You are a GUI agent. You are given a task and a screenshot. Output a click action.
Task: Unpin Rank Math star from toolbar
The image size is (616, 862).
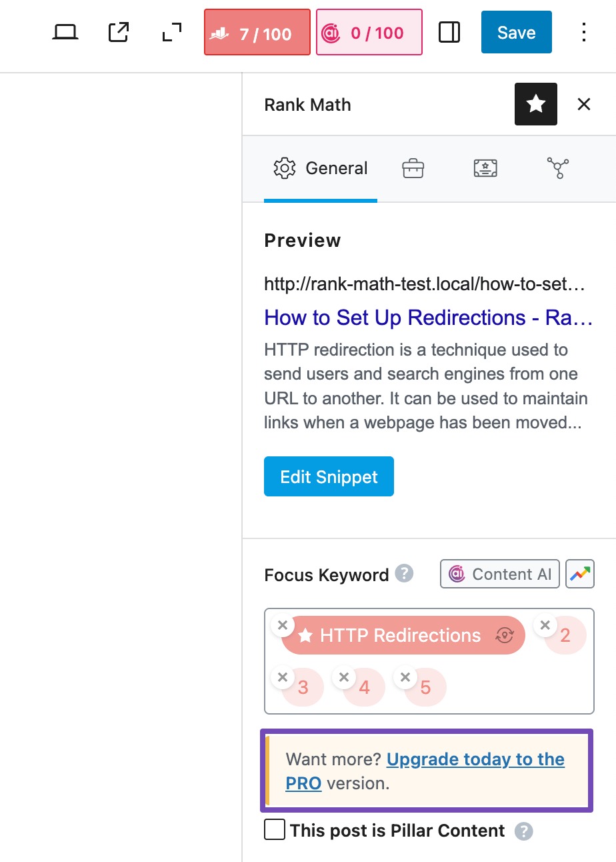(535, 104)
